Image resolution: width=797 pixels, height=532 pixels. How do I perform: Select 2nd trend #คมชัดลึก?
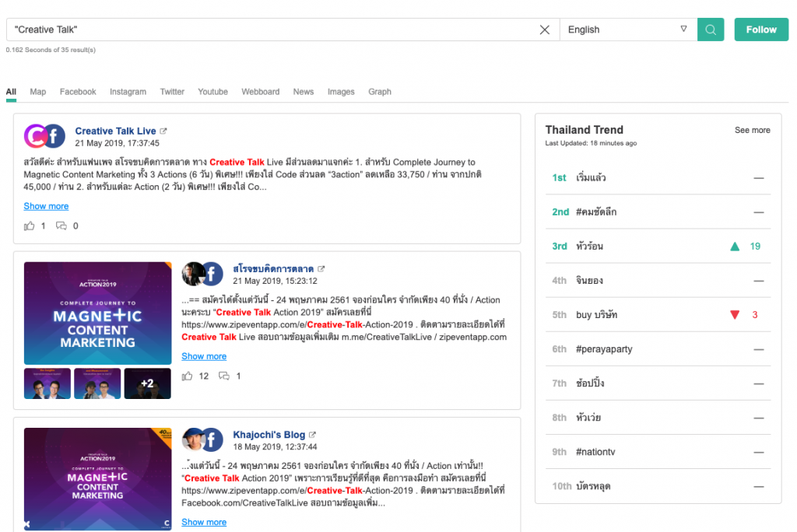point(658,212)
